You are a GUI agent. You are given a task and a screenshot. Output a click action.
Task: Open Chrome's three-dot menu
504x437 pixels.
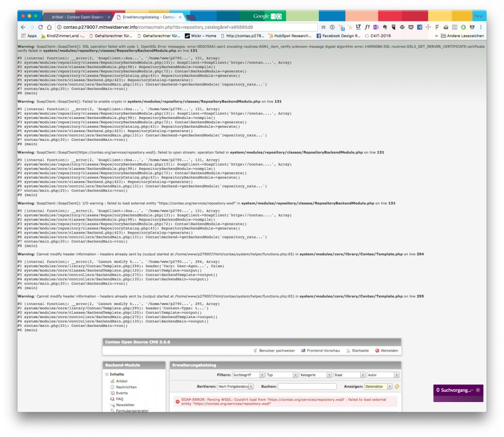click(x=481, y=27)
